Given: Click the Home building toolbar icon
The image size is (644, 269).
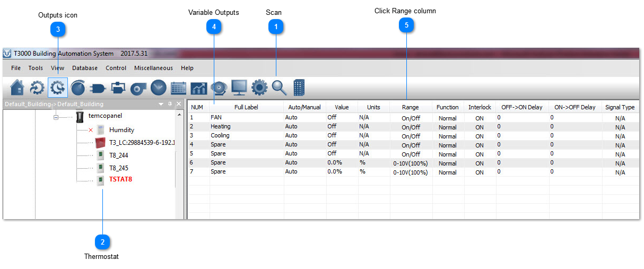Looking at the screenshot, I should [x=17, y=88].
